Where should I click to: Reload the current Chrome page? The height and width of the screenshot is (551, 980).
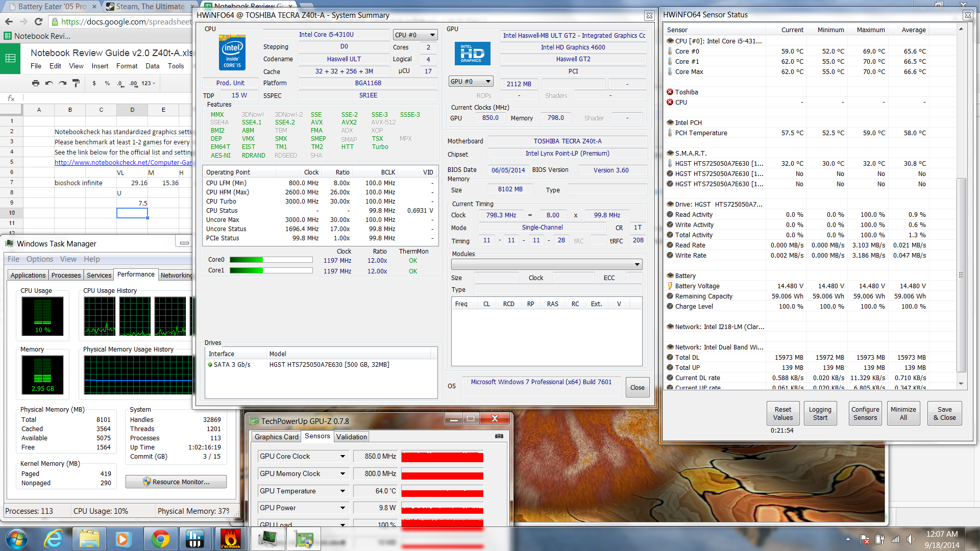(x=38, y=21)
